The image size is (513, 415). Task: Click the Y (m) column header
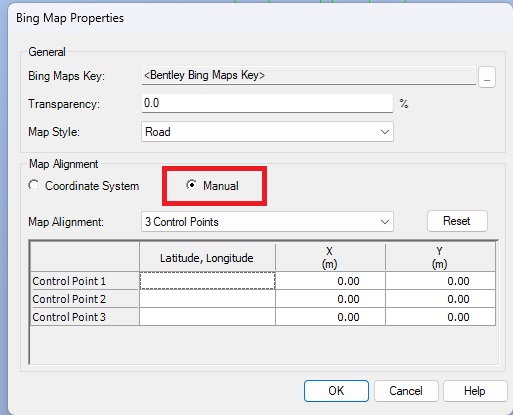440,257
